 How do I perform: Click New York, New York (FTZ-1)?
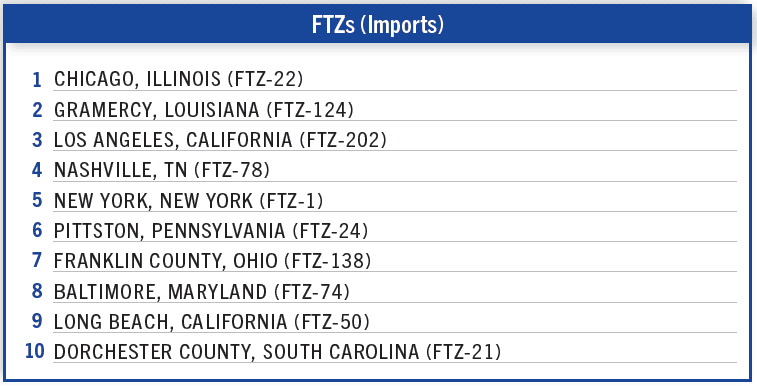click(188, 200)
